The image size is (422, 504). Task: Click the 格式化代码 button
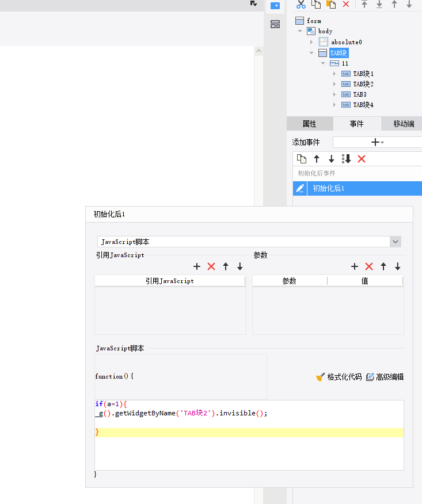339,377
